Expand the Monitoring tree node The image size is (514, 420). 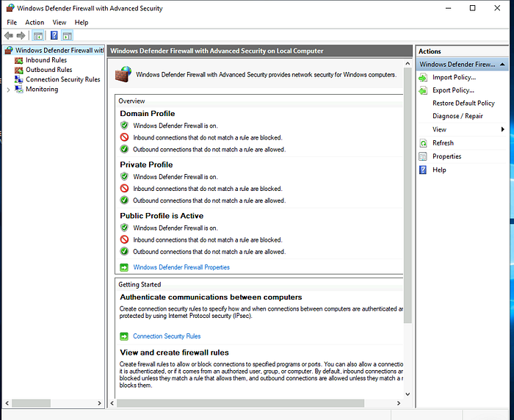tap(9, 90)
